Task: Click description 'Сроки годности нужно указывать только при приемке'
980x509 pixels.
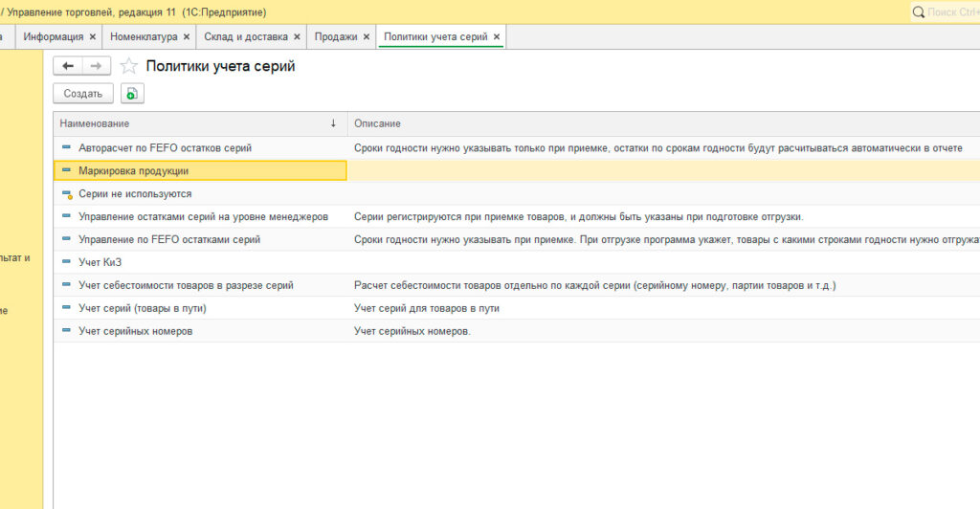Action: 658,148
